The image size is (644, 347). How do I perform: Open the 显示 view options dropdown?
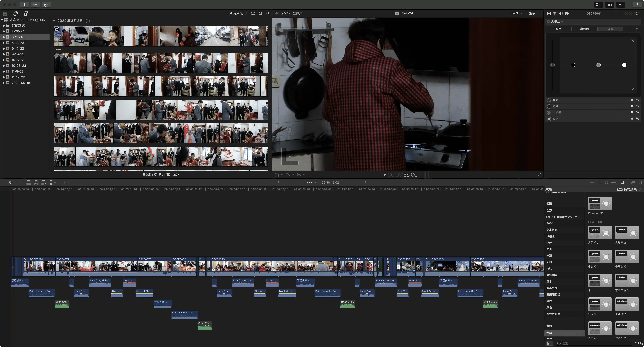pos(534,13)
